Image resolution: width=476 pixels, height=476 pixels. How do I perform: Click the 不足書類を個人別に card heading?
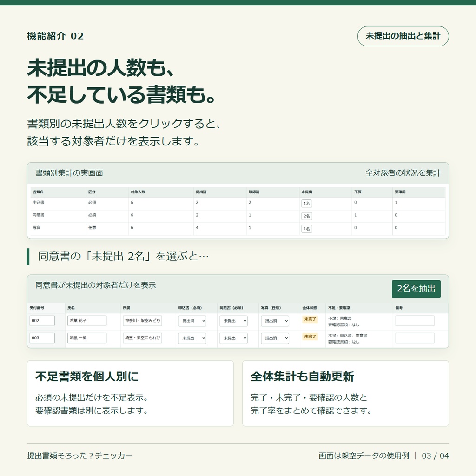(x=87, y=377)
